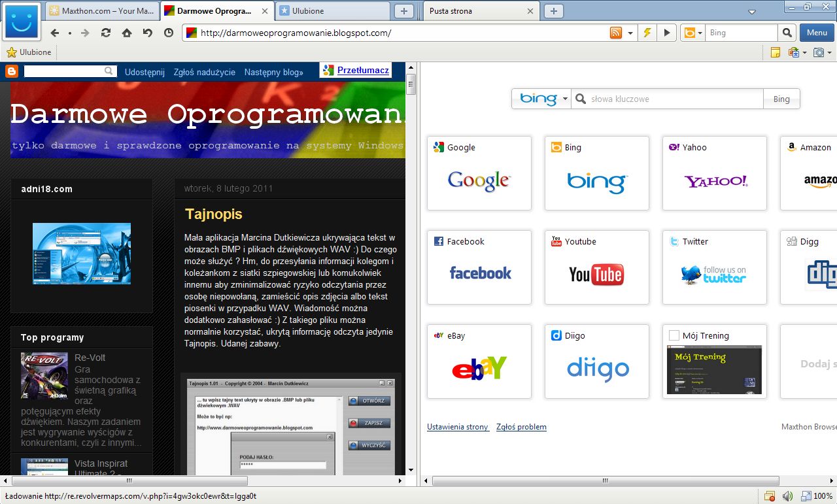Open the search engine dropdown next to Bing field

click(700, 33)
